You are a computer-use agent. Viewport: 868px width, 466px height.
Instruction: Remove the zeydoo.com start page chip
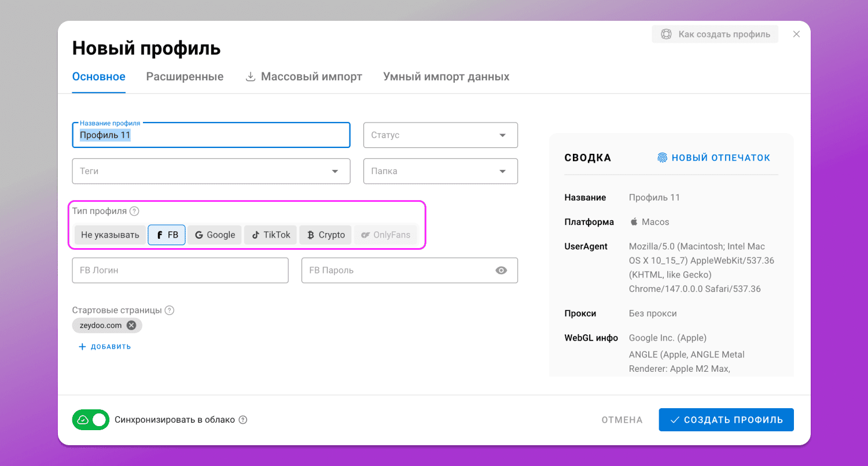pyautogui.click(x=131, y=326)
